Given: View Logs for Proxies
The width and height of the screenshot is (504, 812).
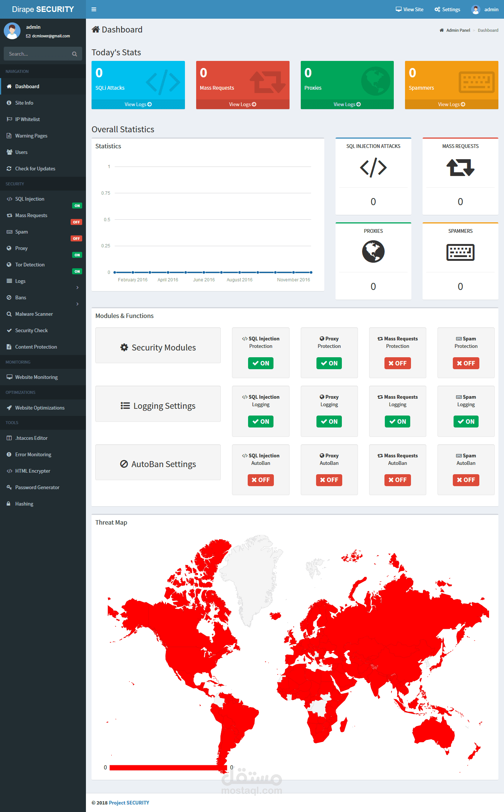Looking at the screenshot, I should [347, 104].
